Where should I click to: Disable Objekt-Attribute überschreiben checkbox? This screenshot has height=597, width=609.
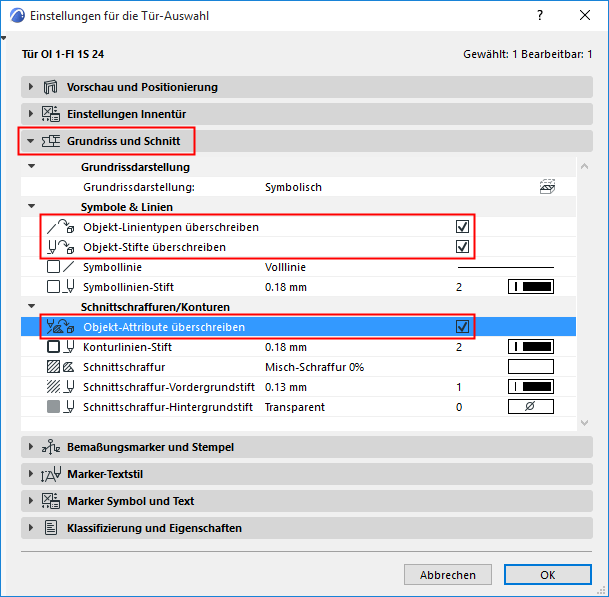[x=462, y=326]
